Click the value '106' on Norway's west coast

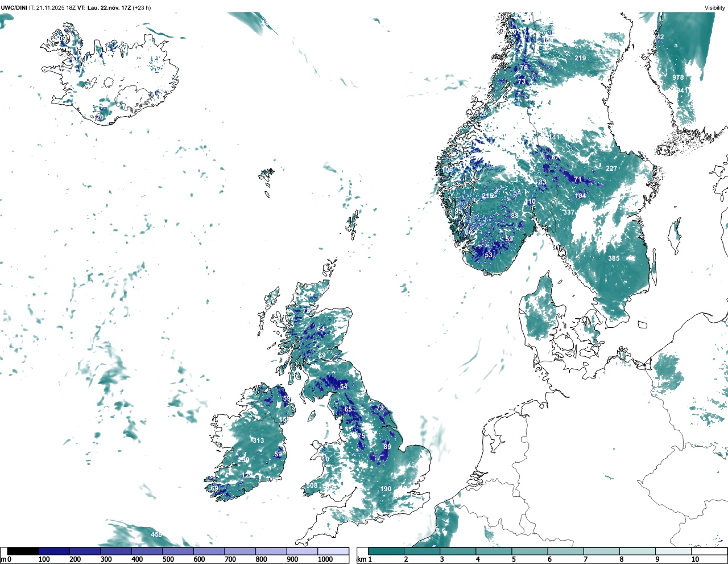click(449, 170)
